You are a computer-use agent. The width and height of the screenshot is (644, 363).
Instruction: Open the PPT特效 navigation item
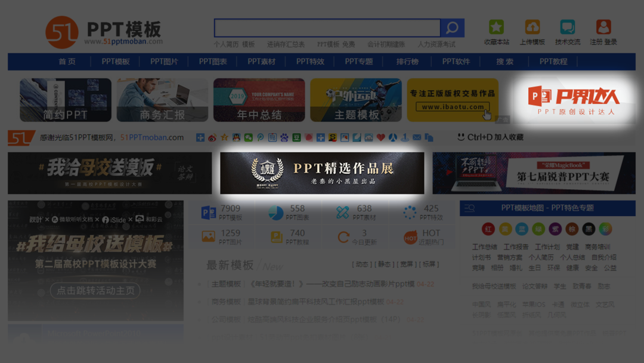point(310,61)
